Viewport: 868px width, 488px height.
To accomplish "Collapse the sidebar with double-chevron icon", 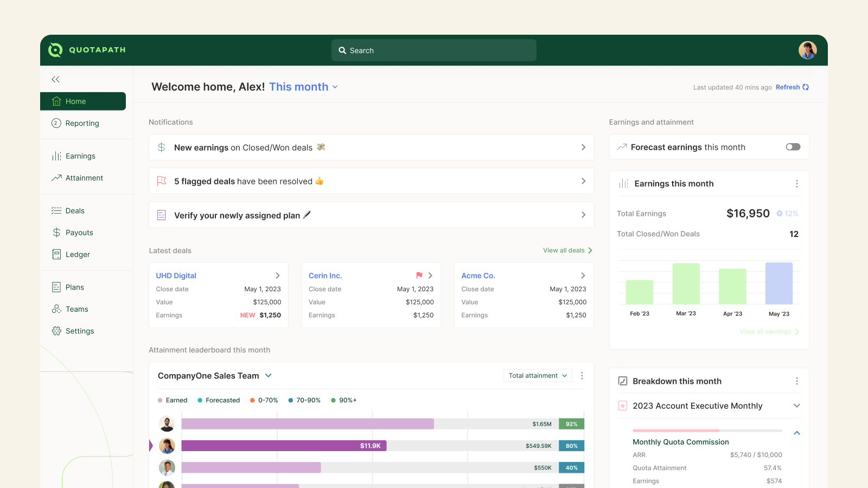I will 55,79.
